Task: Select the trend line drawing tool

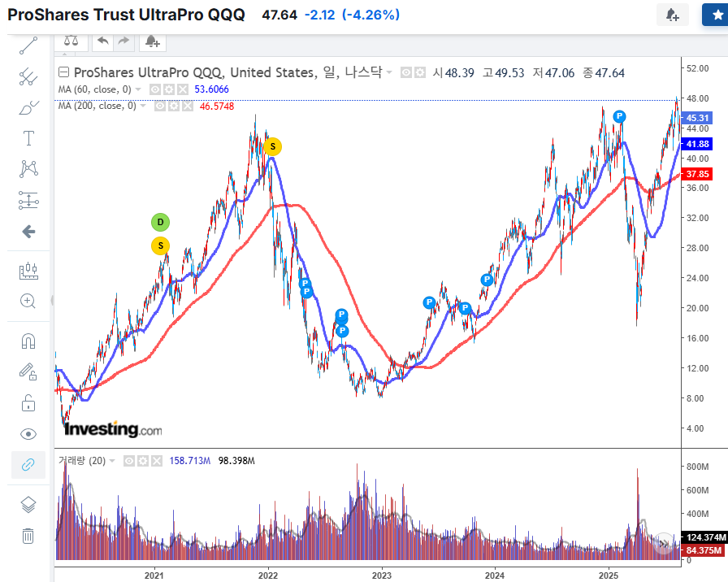Action: [28, 46]
